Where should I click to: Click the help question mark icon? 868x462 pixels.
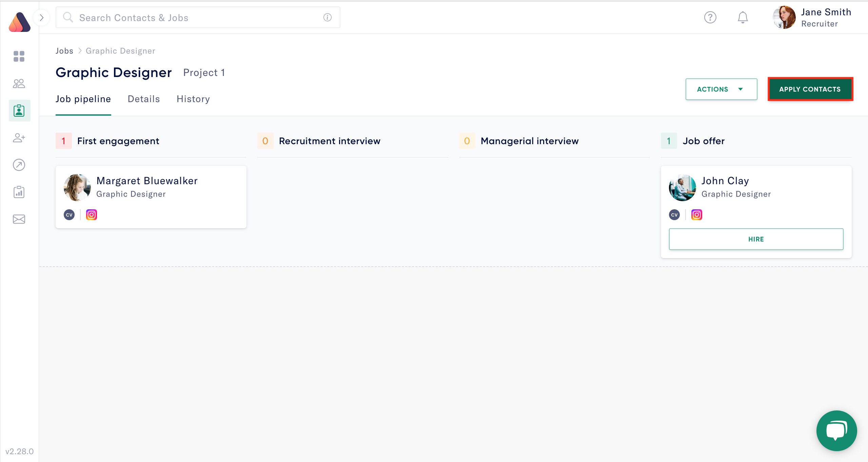[x=711, y=17]
